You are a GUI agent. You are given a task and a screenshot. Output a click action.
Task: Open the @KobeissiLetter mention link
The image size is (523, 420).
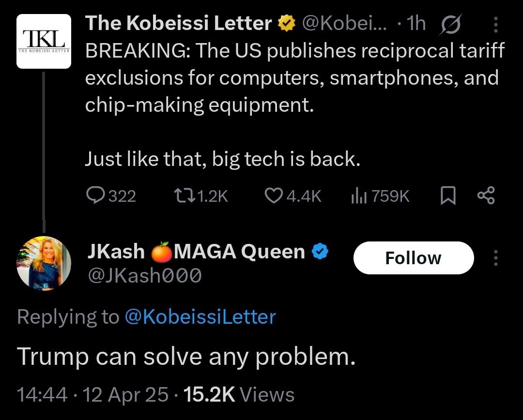200,317
